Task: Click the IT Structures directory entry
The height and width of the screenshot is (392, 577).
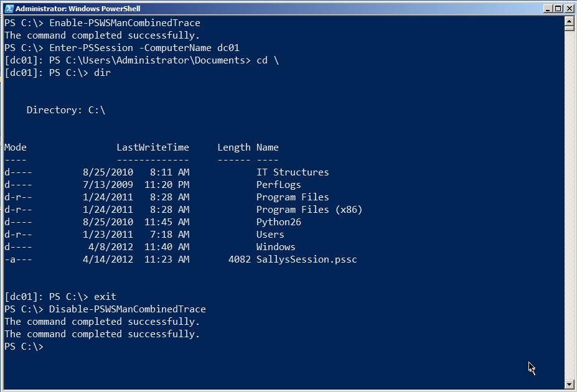Action: tap(292, 172)
